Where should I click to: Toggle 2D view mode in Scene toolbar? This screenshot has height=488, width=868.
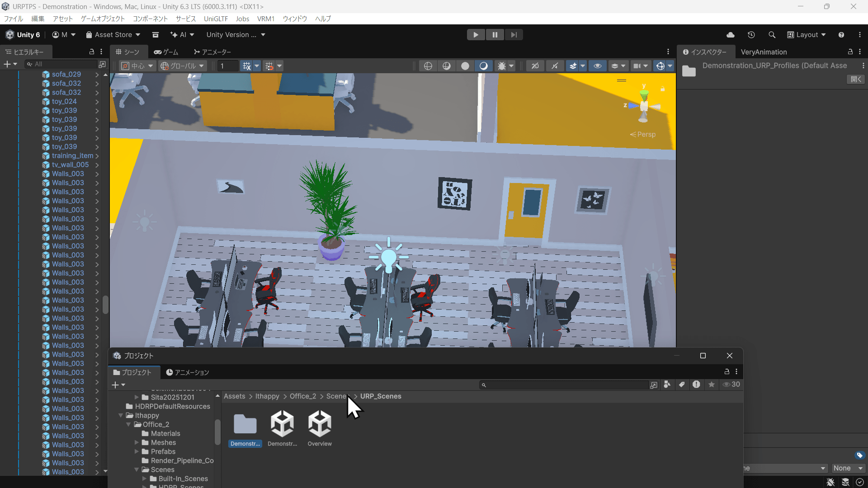pyautogui.click(x=535, y=66)
